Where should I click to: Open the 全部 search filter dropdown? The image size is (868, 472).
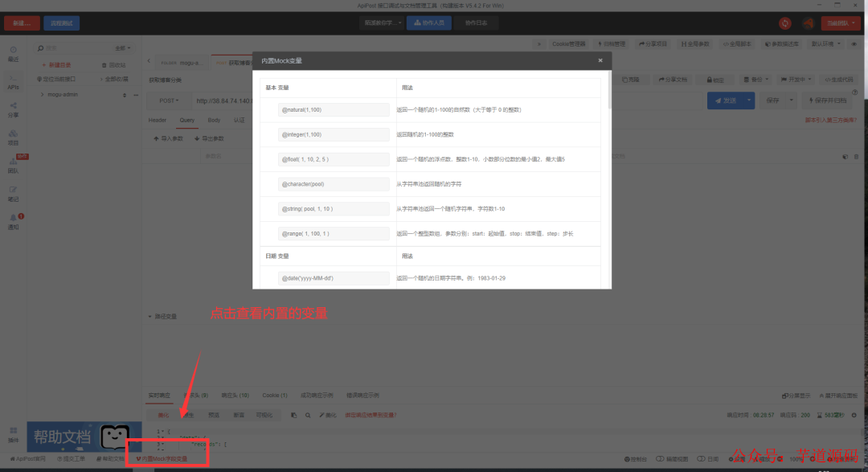tap(122, 48)
